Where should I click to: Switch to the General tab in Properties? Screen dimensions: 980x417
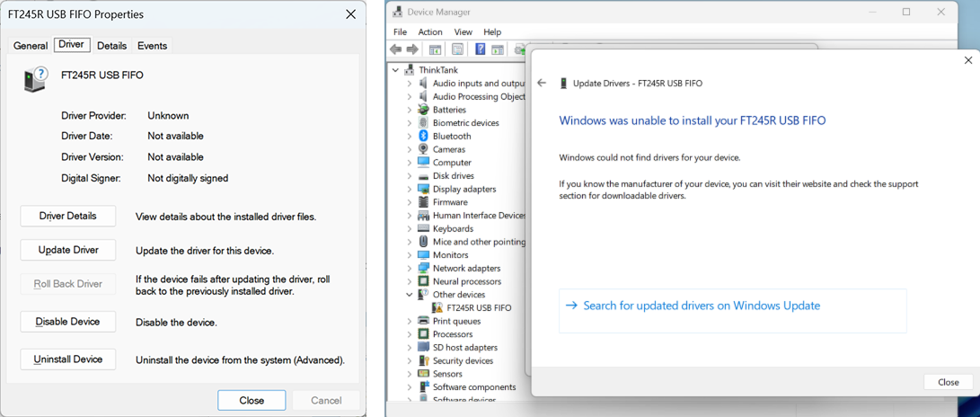pyautogui.click(x=31, y=46)
